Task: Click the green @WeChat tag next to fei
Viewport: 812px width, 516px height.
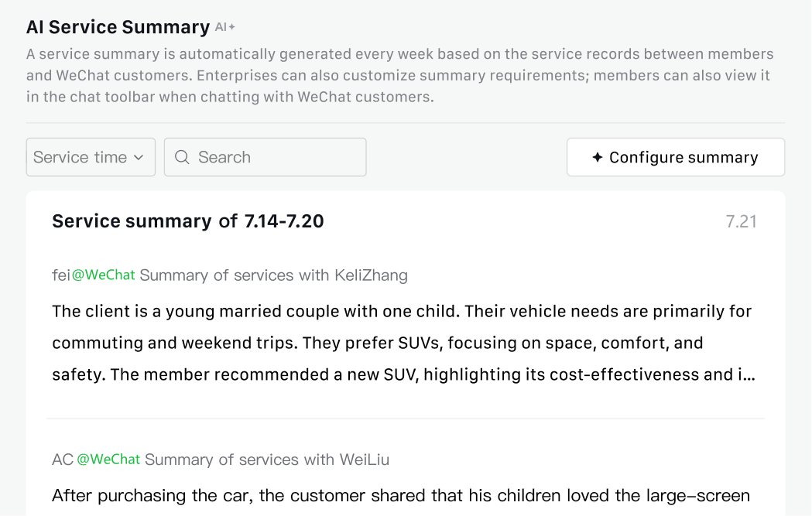Action: coord(104,275)
